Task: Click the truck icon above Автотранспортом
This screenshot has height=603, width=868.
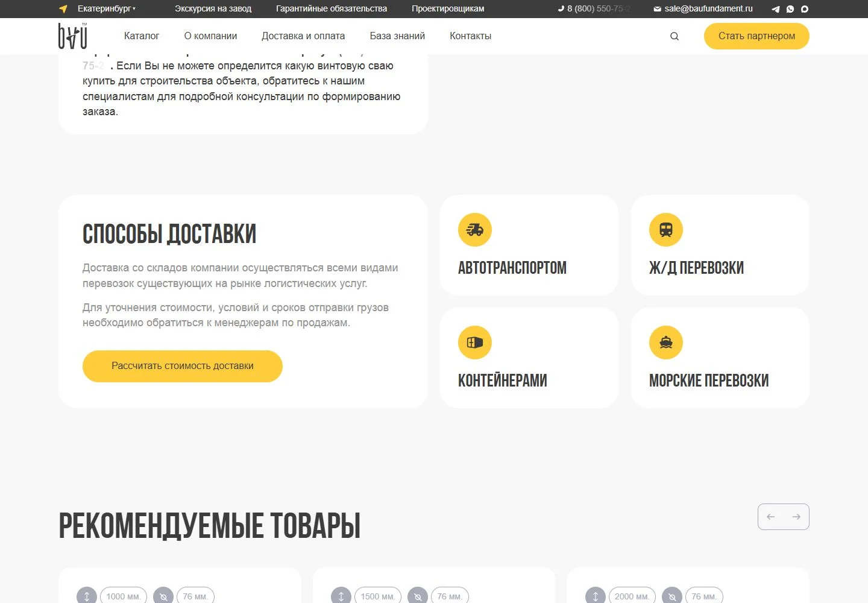Action: pos(475,230)
